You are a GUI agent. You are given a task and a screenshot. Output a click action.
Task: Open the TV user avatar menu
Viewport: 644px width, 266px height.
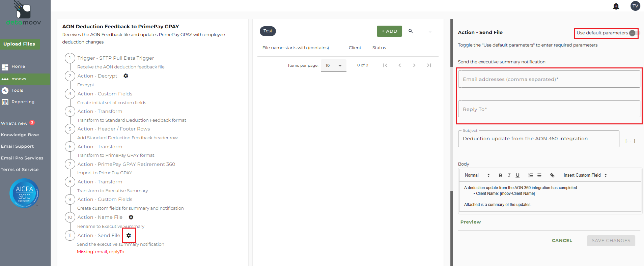635,6
